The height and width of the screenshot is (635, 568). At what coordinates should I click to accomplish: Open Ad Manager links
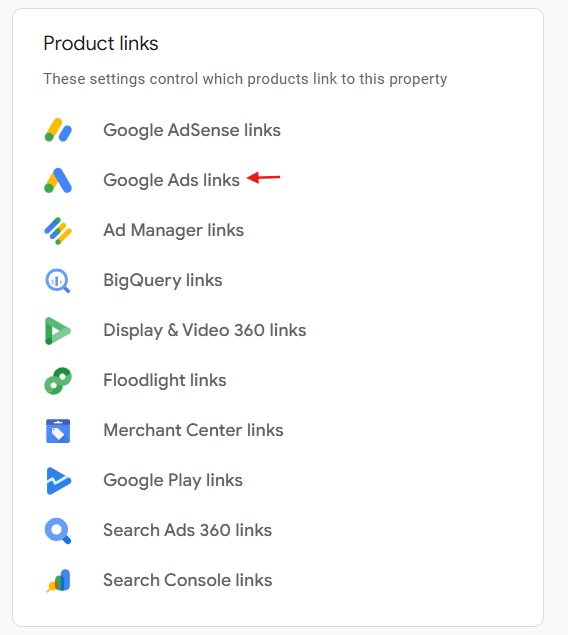click(x=174, y=230)
